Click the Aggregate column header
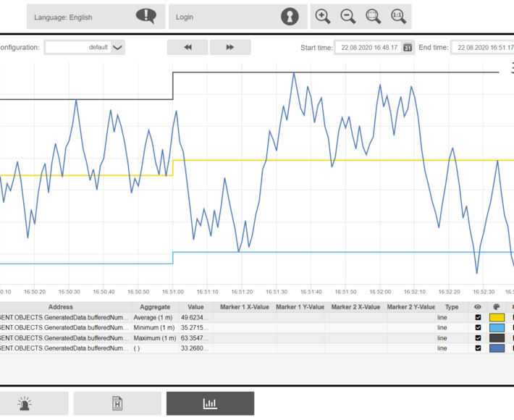The image size is (514, 420). click(155, 307)
